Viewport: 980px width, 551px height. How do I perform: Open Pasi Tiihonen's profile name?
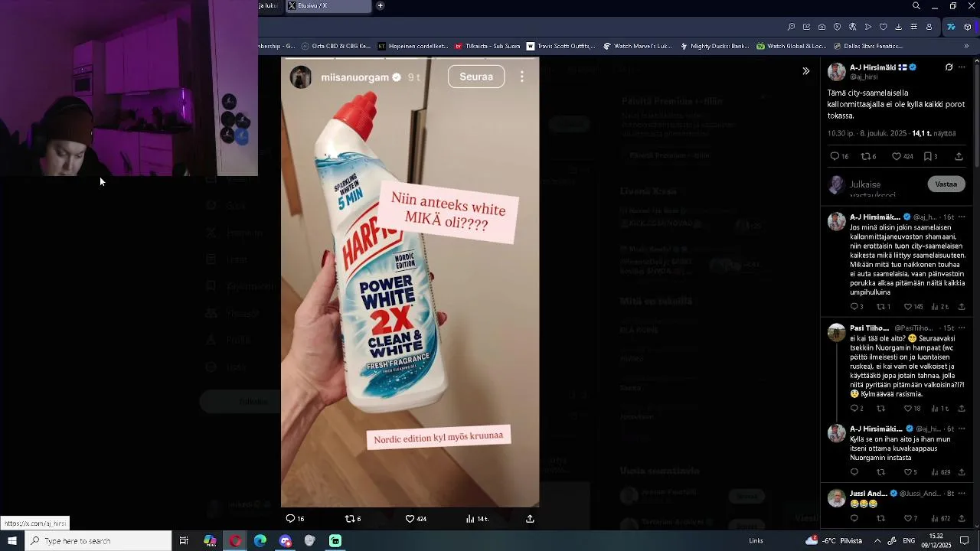coord(869,328)
